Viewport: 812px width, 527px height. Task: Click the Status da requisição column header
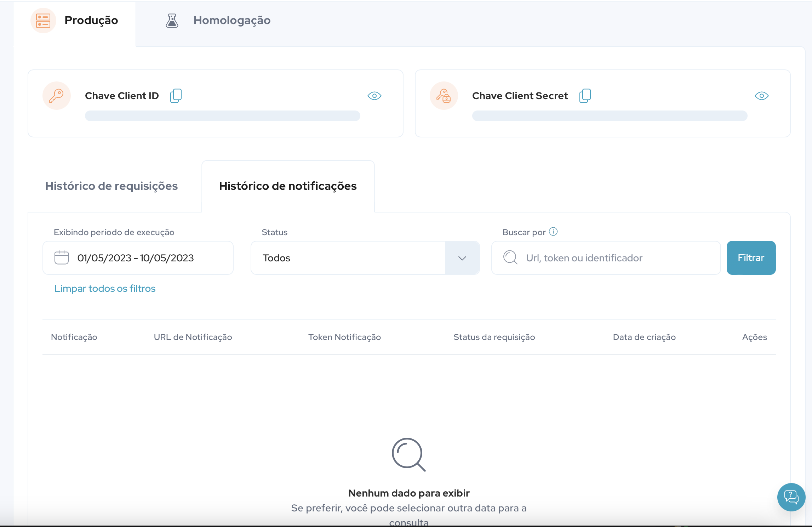tap(494, 337)
